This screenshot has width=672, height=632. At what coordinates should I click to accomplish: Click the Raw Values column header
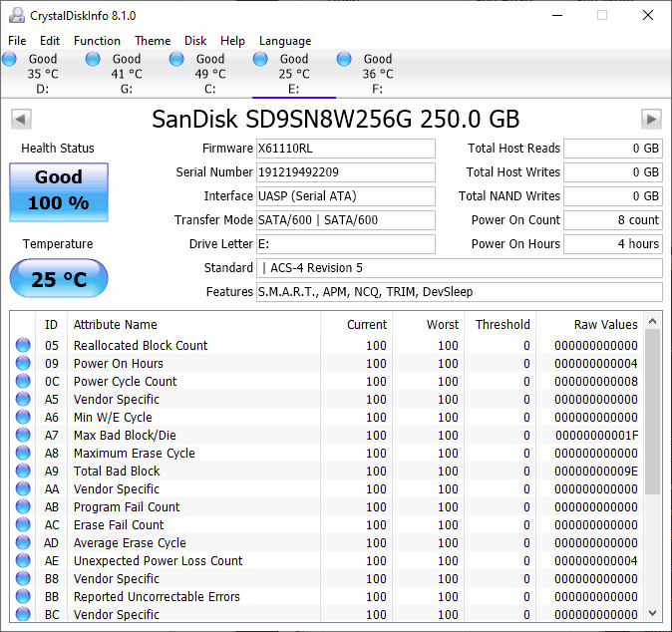589,324
